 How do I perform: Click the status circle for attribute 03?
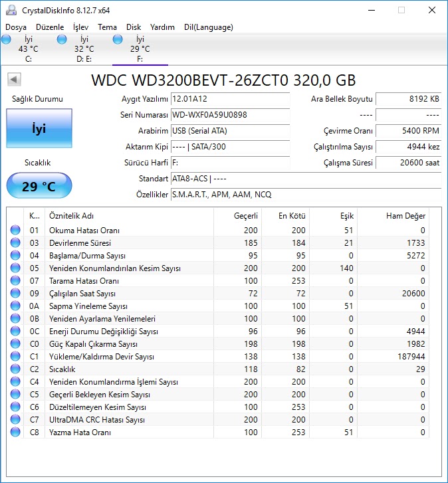coord(15,242)
